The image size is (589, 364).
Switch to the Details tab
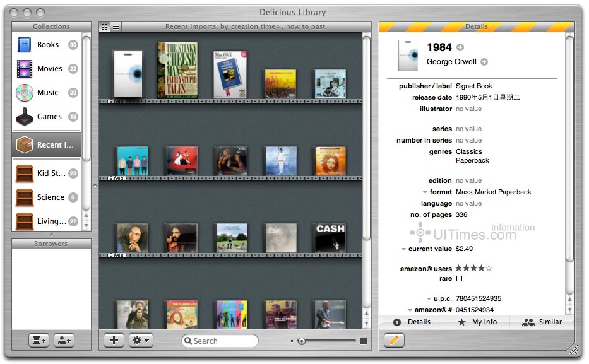412,322
